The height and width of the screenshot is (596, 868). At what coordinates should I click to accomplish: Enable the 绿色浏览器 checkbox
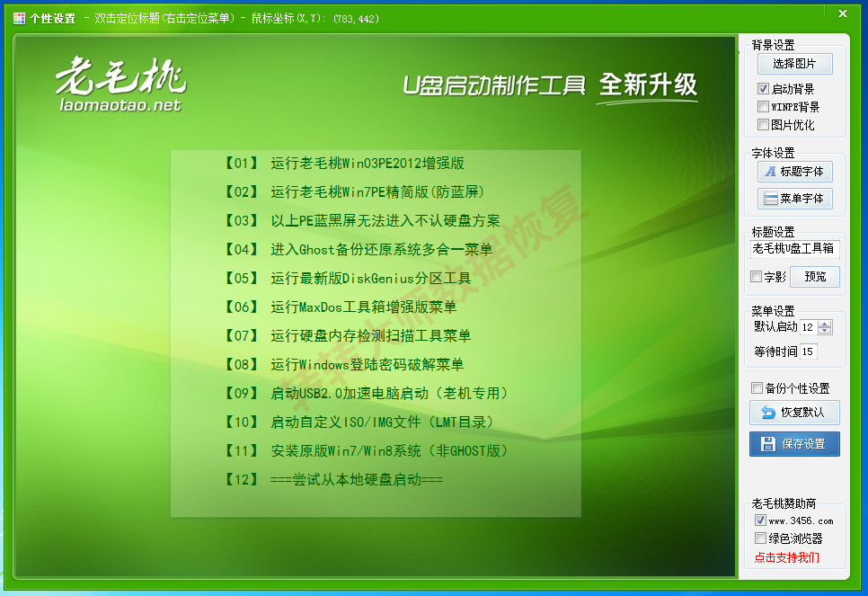760,538
